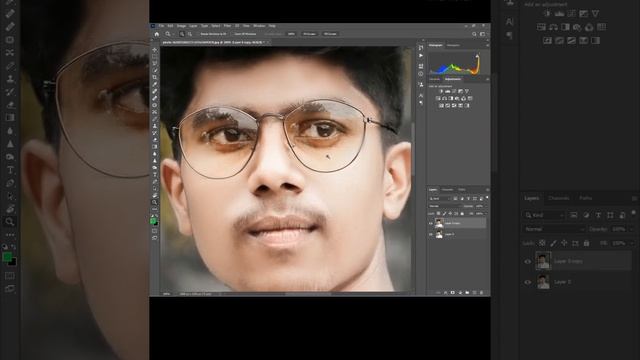Add a layer mask from Layers footer

point(453,293)
